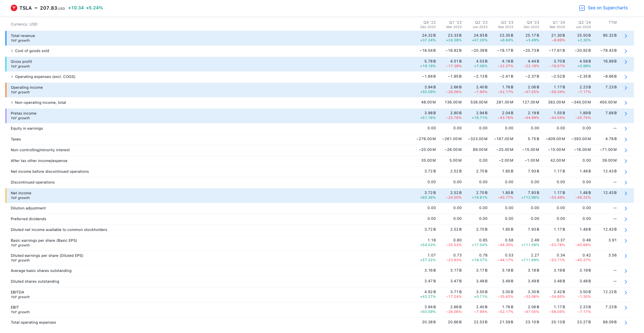Click the Tesla logo icon beside TSLA

(x=14, y=8)
